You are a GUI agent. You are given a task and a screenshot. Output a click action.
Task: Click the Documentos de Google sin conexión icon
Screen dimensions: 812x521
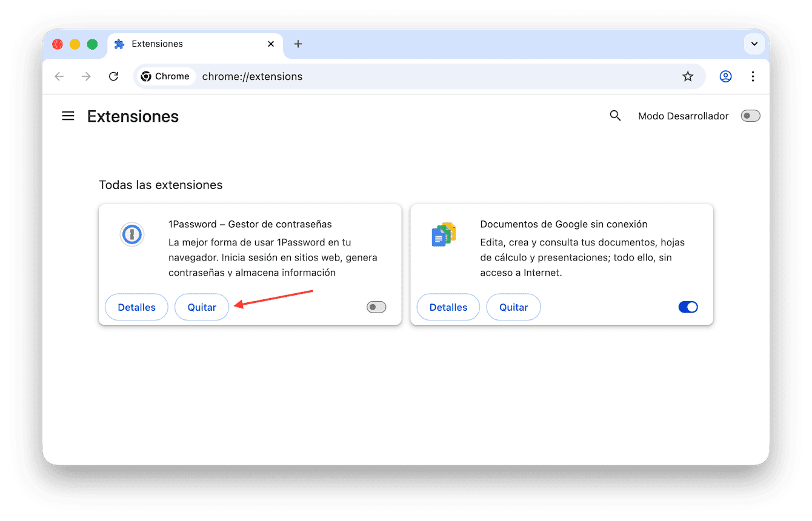443,234
